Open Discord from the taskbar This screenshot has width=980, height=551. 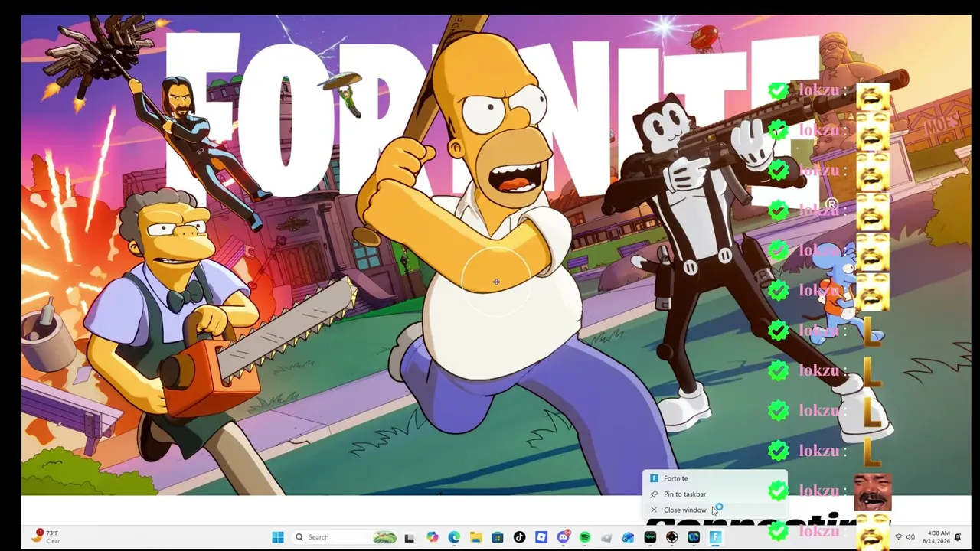563,537
